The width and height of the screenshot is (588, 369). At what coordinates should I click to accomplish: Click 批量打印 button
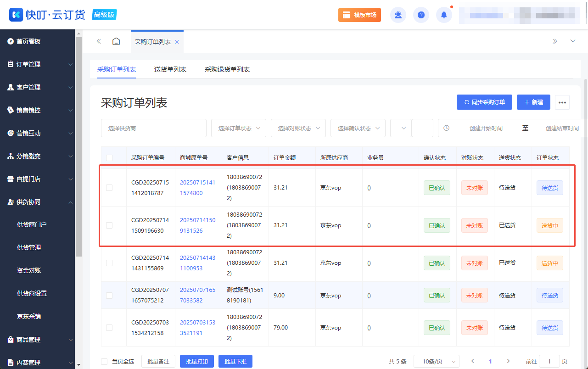pos(197,362)
